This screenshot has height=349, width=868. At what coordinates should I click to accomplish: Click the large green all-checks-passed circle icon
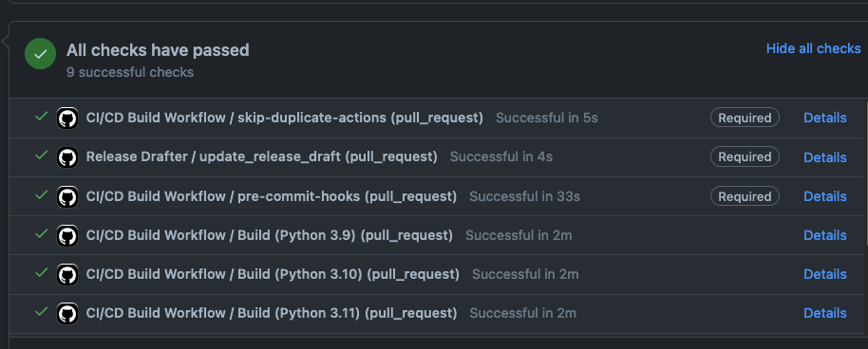pos(41,54)
